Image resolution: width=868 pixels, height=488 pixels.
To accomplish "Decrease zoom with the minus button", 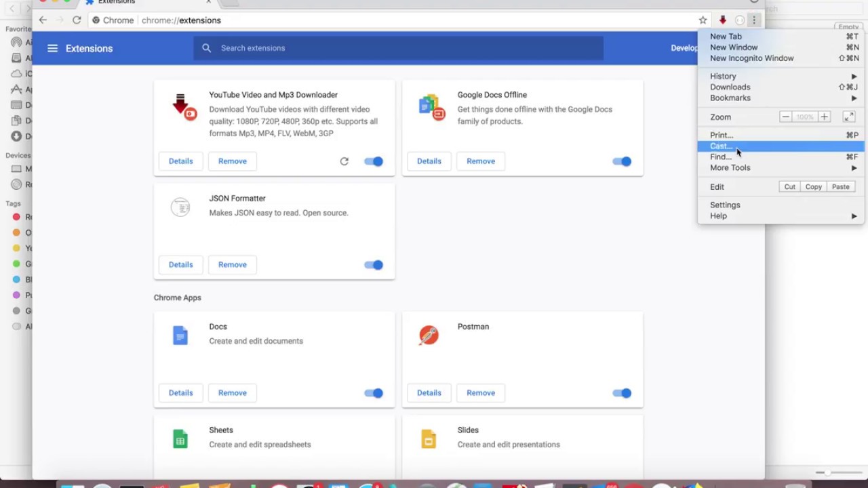I will point(785,117).
